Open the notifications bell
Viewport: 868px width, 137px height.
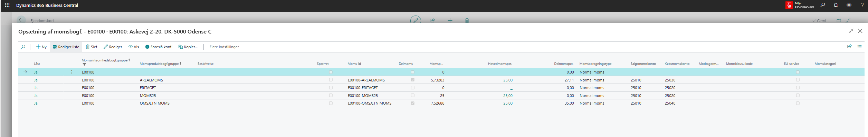836,5
